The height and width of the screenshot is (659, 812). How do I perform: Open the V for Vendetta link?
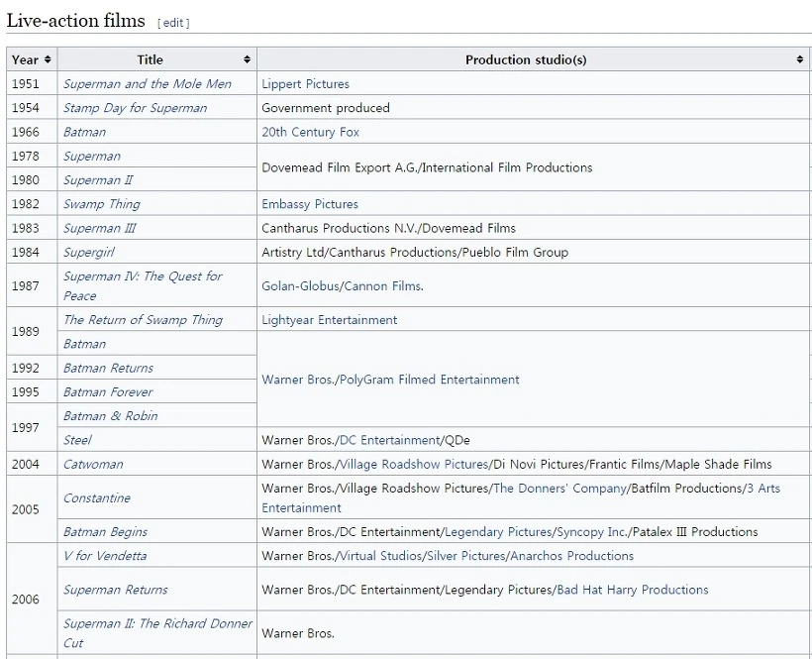point(105,556)
